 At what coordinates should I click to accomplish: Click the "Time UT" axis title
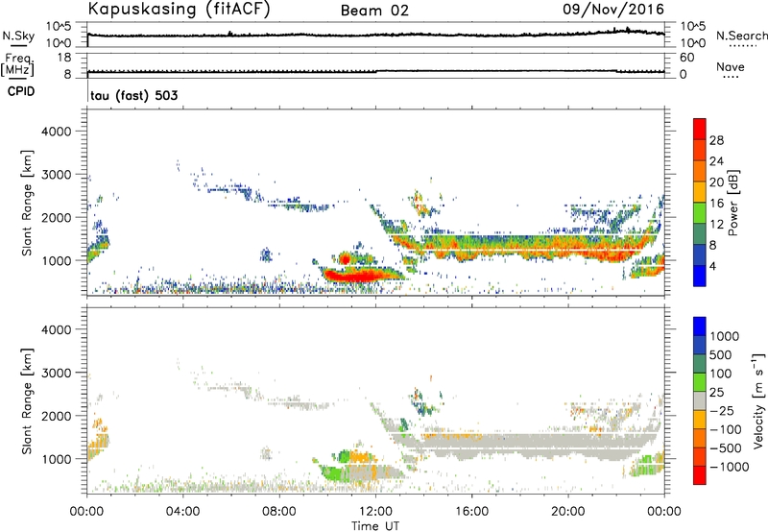[x=375, y=526]
